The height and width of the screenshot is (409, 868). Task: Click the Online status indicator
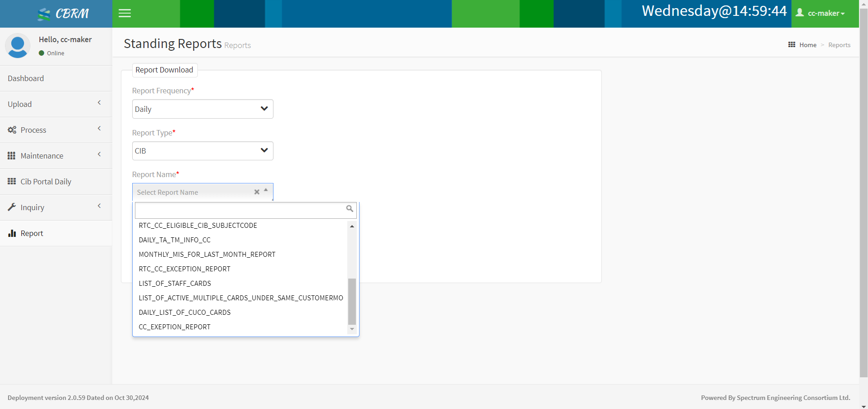52,53
